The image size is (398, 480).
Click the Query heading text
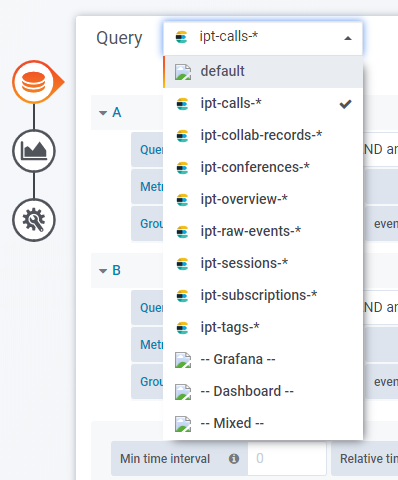tap(119, 38)
